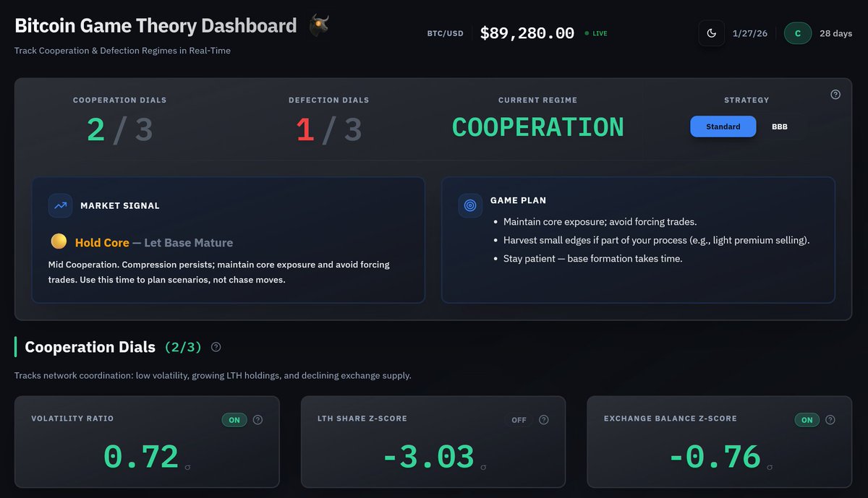Screen dimensions: 868x498
Task: Toggle the Exchange Balance ON badge
Action: 807,420
